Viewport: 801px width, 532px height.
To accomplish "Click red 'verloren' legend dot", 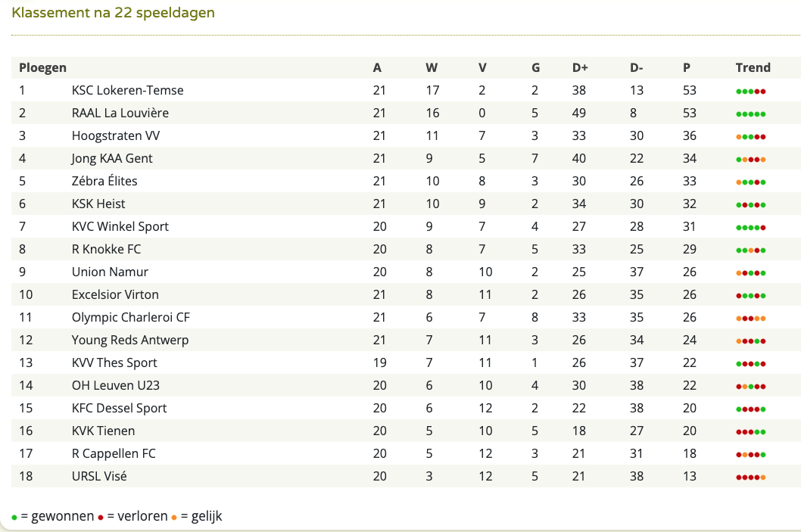I will (101, 518).
